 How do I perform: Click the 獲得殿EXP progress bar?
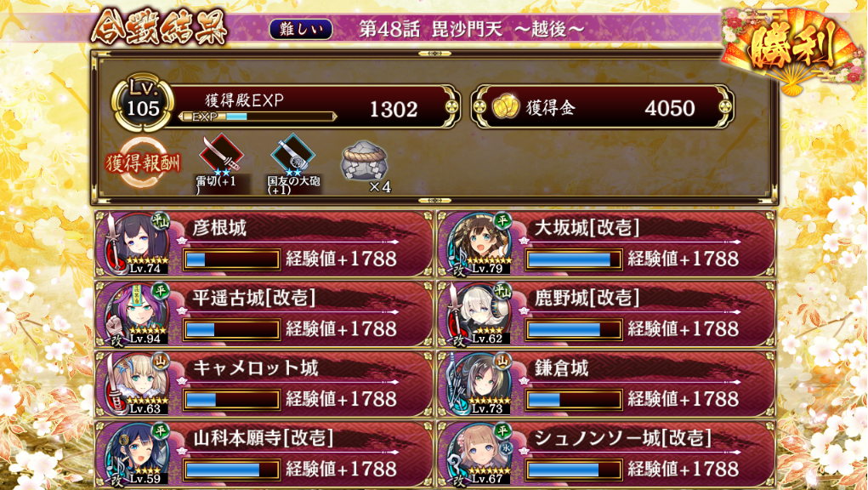258,117
